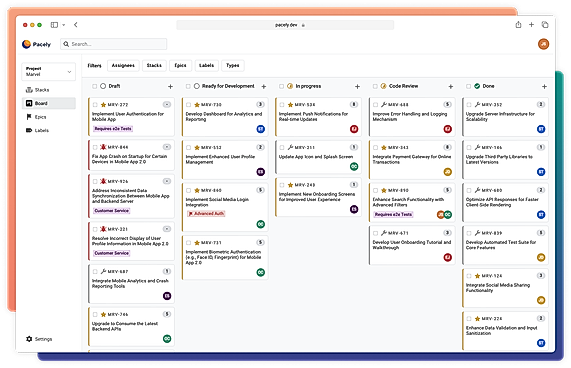571x368 pixels.
Task: Add a card to the Code Review column
Action: [x=450, y=87]
